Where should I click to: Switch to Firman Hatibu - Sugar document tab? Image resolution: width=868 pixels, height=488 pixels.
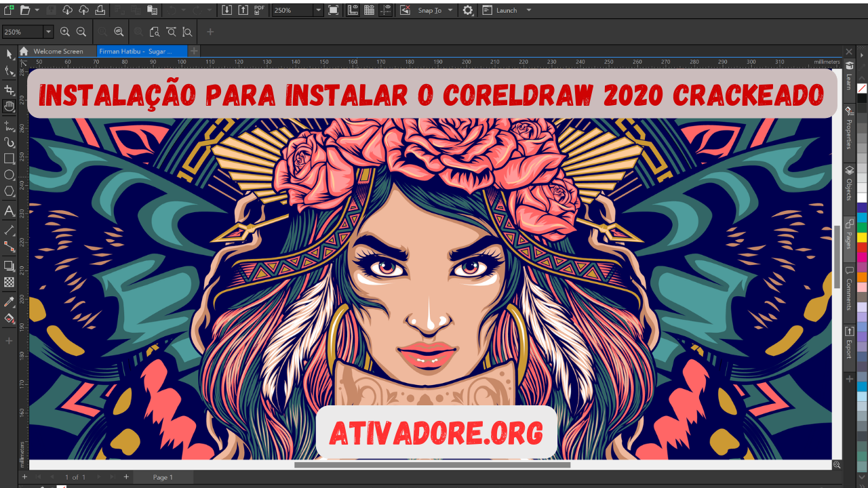tap(142, 51)
